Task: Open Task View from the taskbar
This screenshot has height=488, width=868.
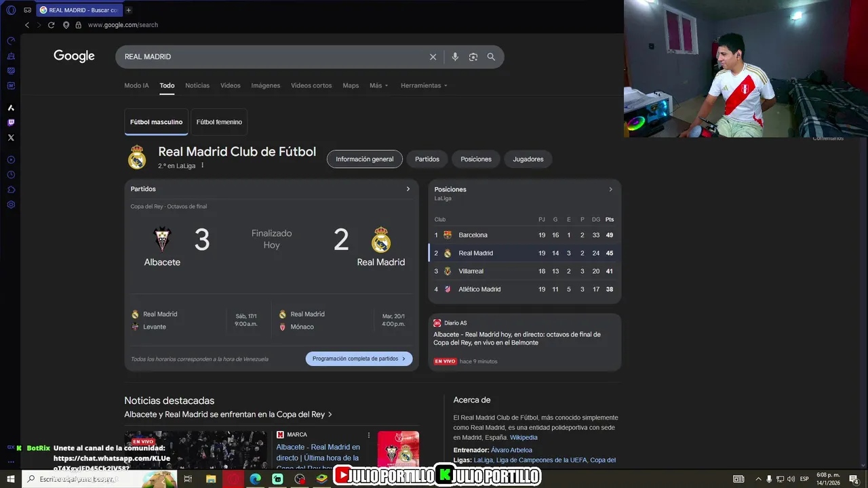Action: coord(188,479)
